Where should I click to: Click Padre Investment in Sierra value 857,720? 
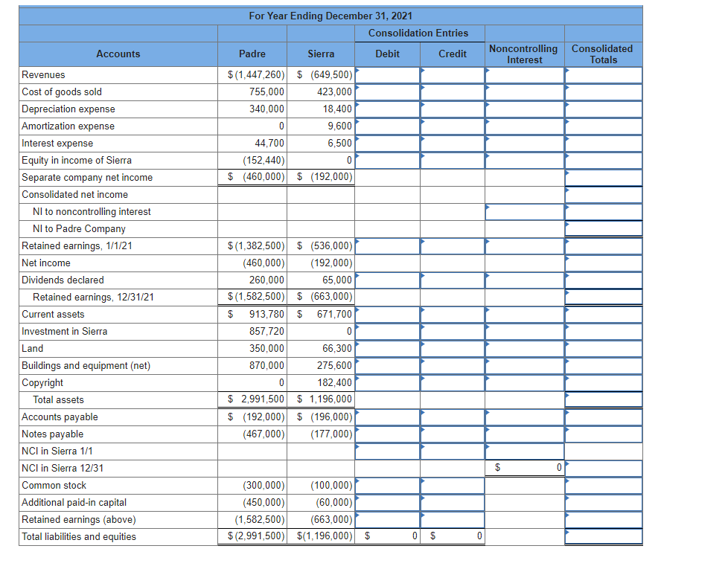266,332
